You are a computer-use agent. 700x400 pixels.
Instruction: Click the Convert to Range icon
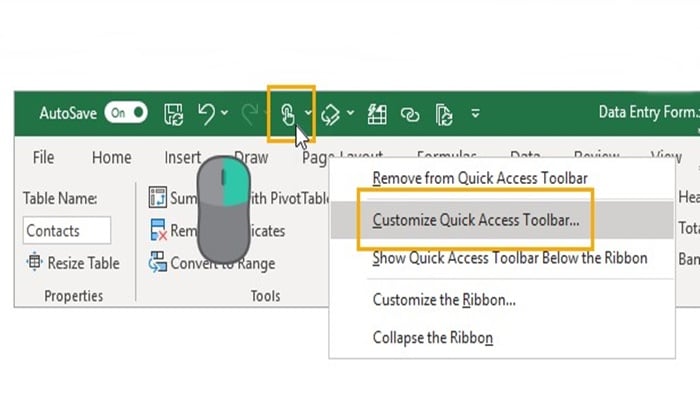[158, 262]
